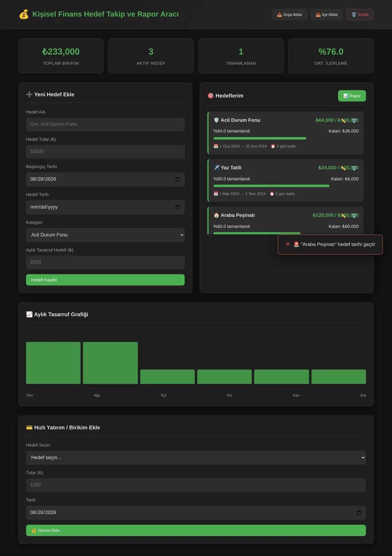Screen dimensions: 392x556
Task: Remove the Yaz Tatili goal using its trash icon
Action: (354, 168)
